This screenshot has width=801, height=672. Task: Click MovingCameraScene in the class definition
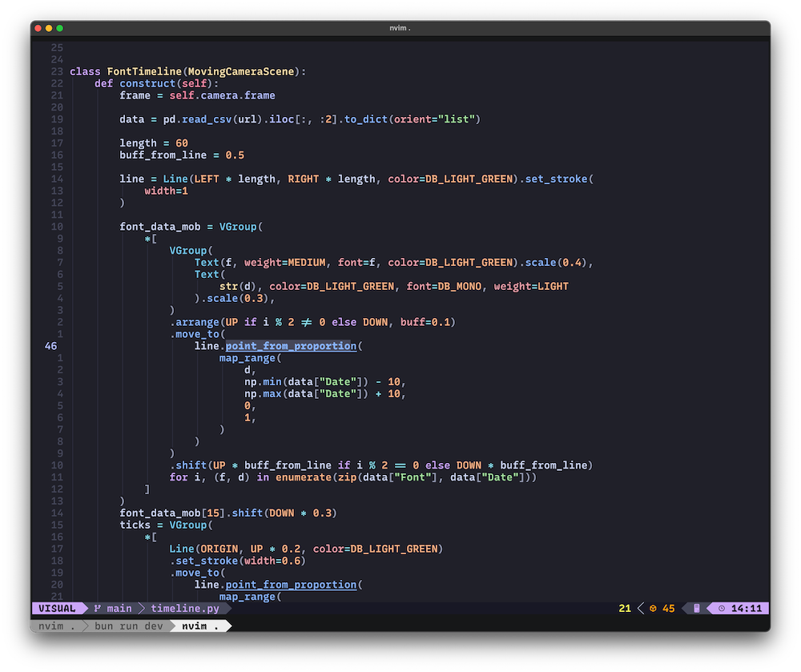(x=241, y=71)
